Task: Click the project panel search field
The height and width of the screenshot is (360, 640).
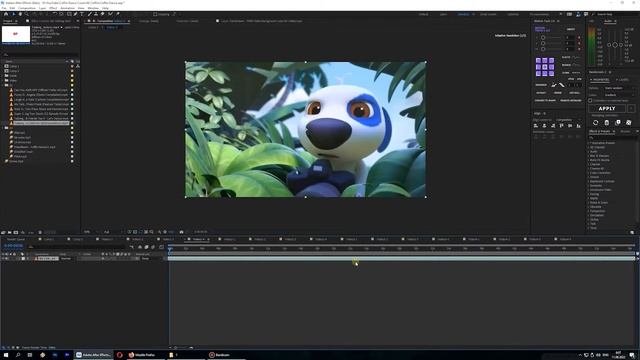Action: coord(41,55)
